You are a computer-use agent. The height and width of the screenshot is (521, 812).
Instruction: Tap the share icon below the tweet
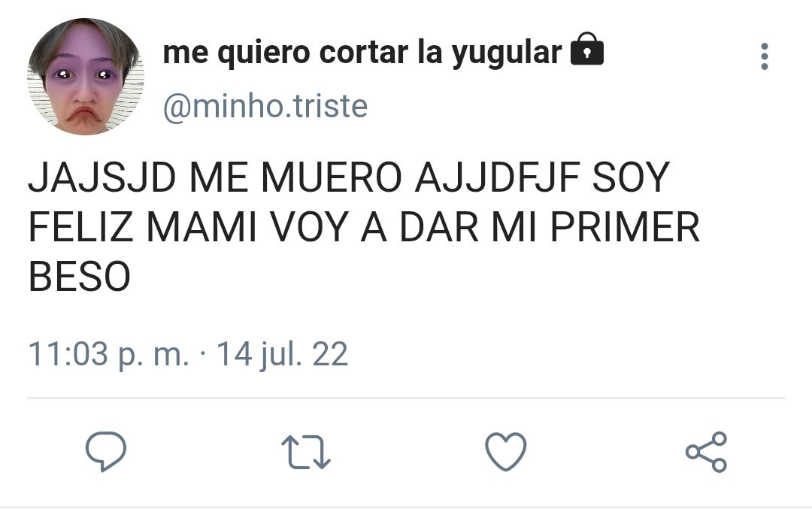click(706, 452)
